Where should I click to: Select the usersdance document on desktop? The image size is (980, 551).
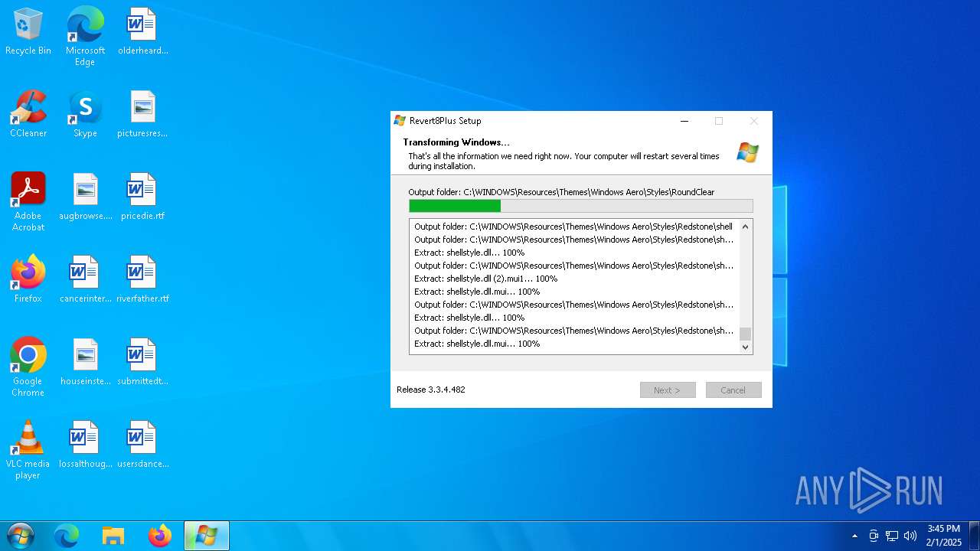(x=142, y=445)
